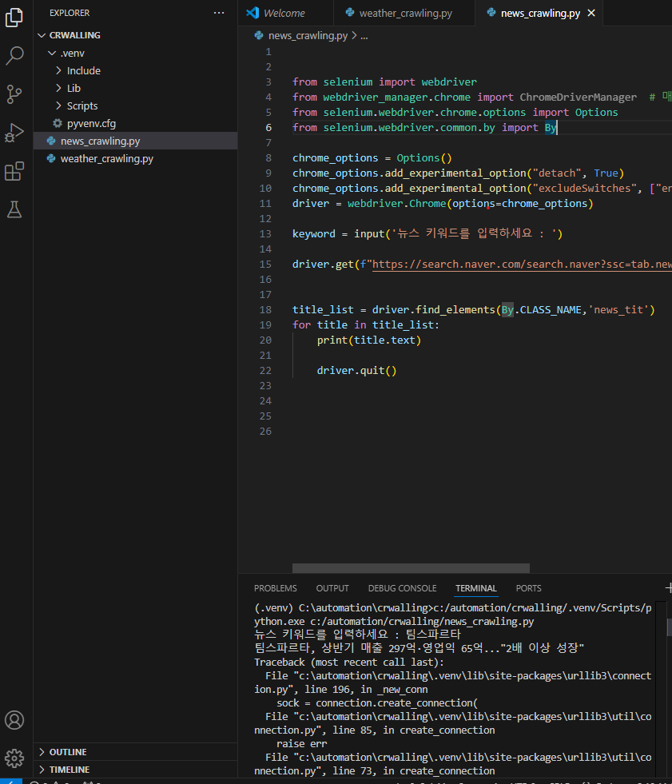Expand the Lib folder
The image size is (672, 784).
pyautogui.click(x=58, y=88)
